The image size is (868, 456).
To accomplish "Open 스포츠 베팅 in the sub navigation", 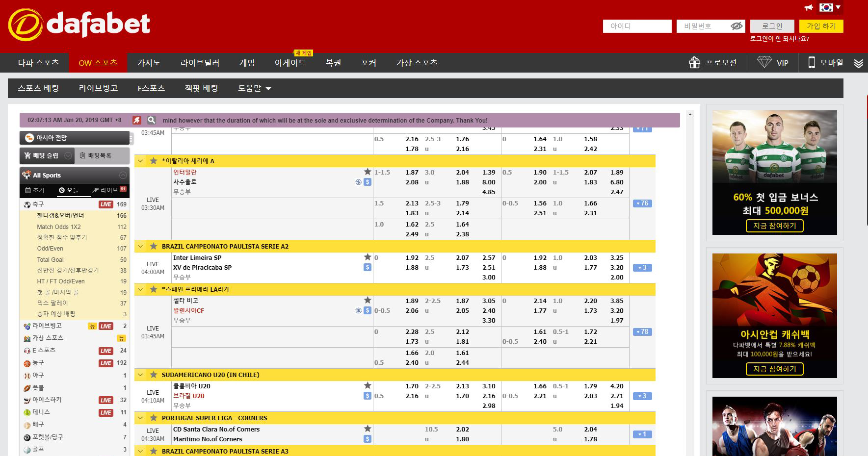I will [38, 88].
